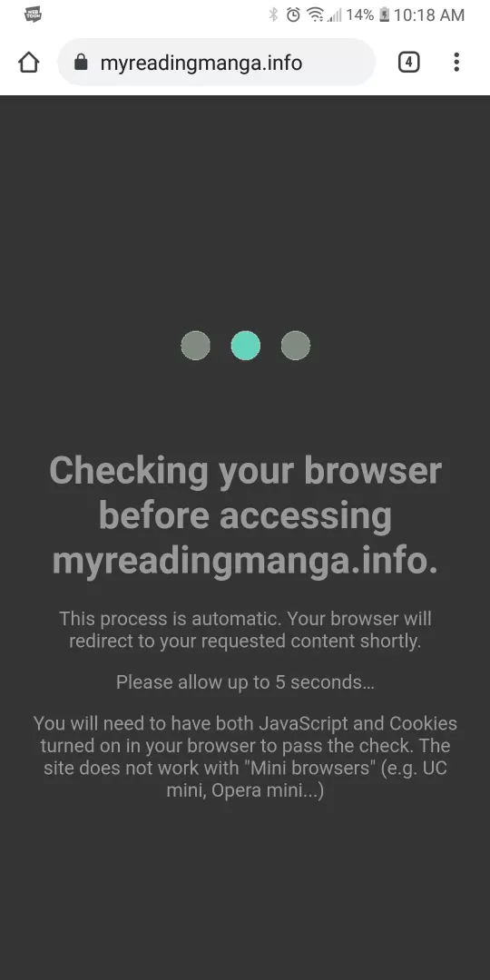Tap the cellular signal strength icon
490x980 pixels.
334,15
